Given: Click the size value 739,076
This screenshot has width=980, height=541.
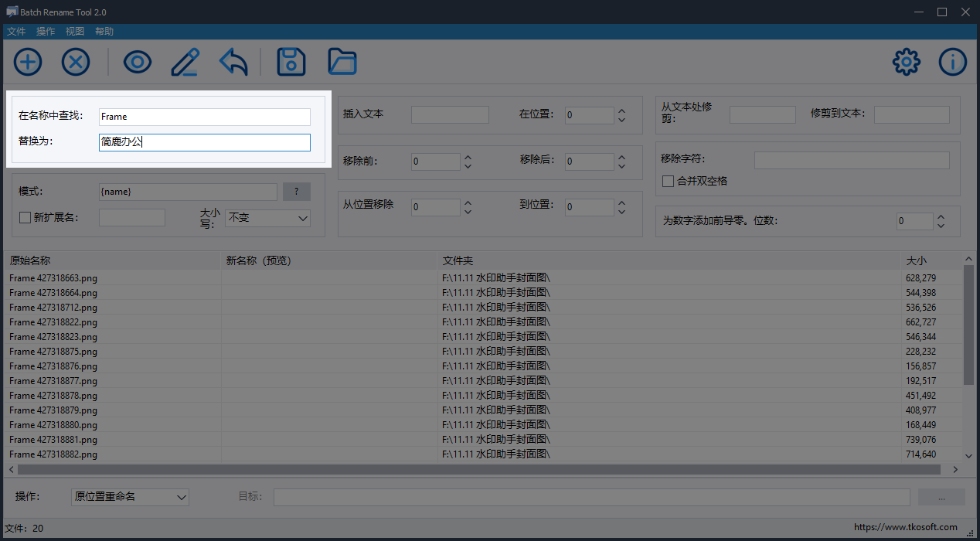Looking at the screenshot, I should pos(920,440).
